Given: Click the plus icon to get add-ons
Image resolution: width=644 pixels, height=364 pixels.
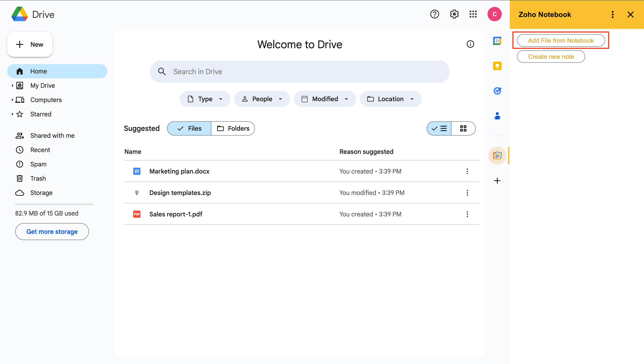Looking at the screenshot, I should tap(497, 181).
